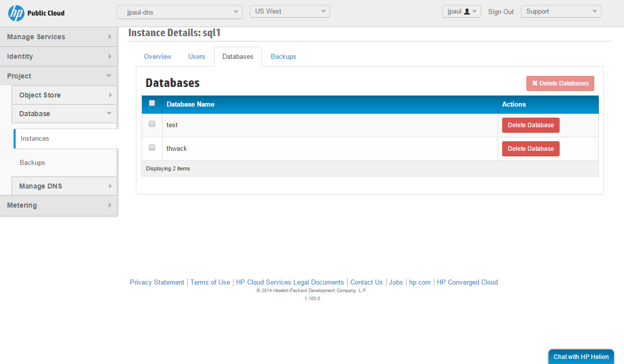Expand the Manage DNS submenu
The width and height of the screenshot is (624, 364).
pos(64,186)
